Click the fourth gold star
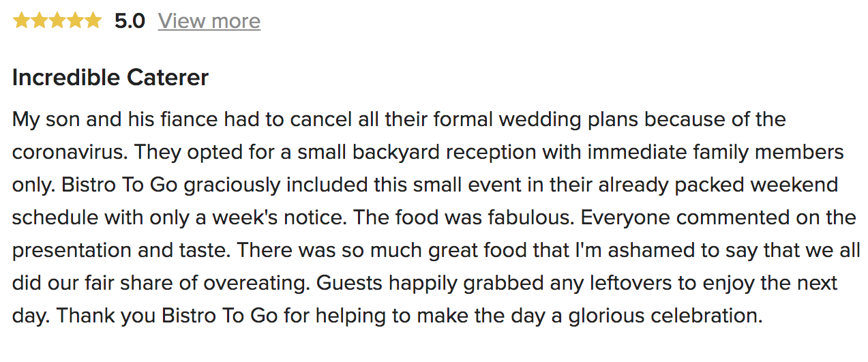This screenshot has height=362, width=868. tap(75, 21)
